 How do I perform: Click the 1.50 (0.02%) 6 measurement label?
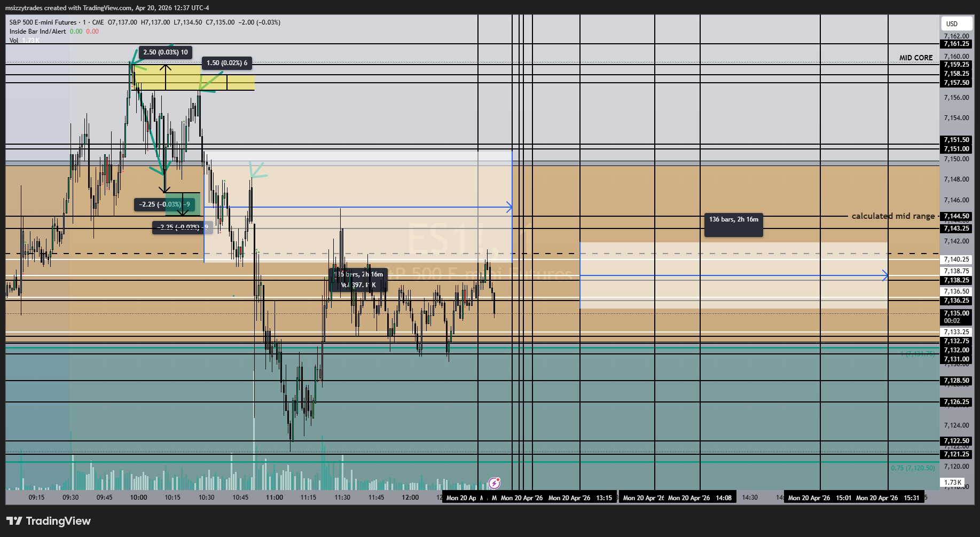click(227, 63)
